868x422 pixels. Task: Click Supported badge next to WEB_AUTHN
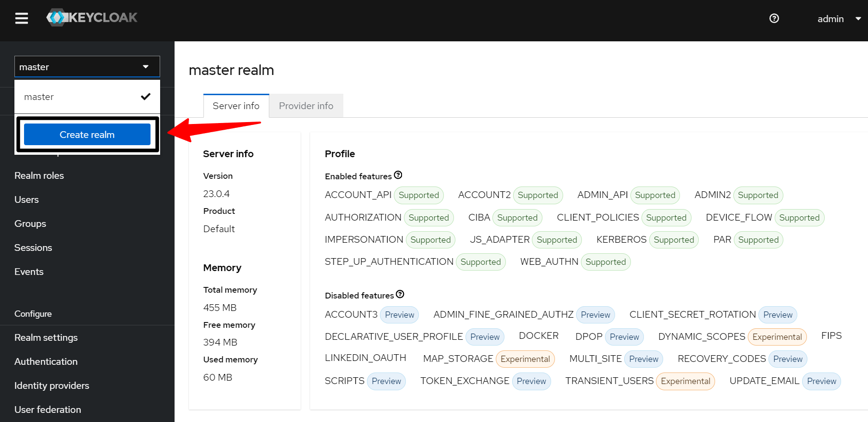pyautogui.click(x=605, y=262)
